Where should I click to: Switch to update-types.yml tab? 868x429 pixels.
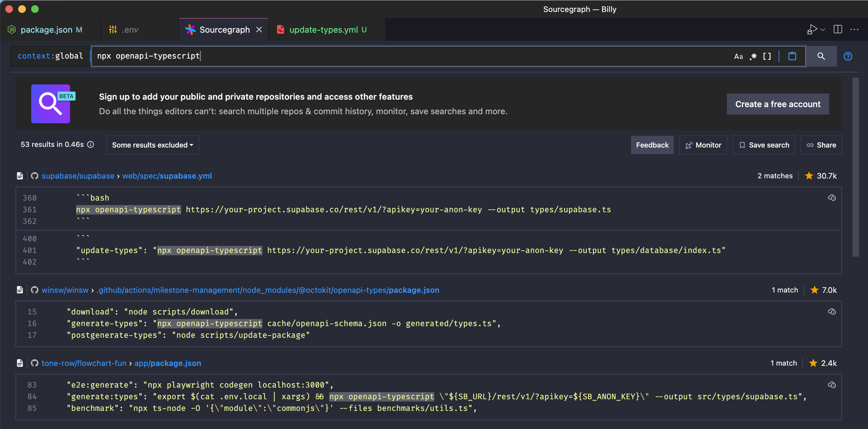coord(323,30)
